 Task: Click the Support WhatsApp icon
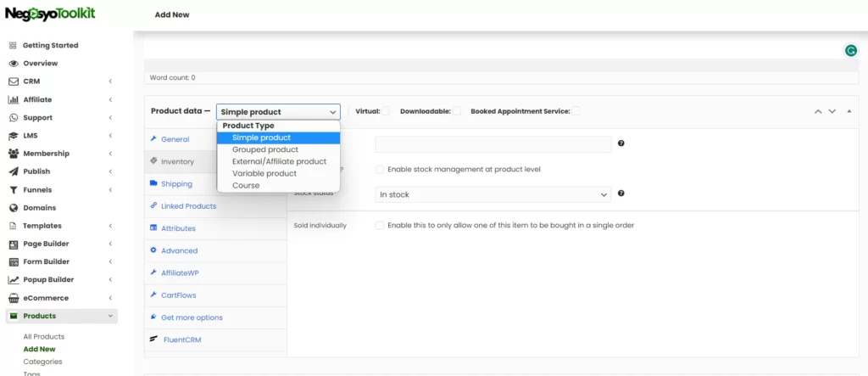tap(14, 118)
